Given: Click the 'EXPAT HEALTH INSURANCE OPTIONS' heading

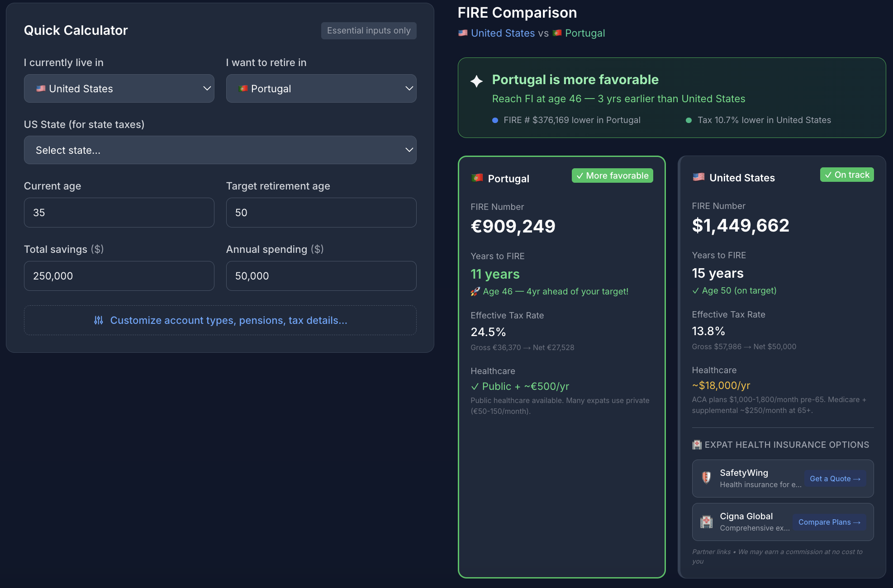Looking at the screenshot, I should [787, 445].
